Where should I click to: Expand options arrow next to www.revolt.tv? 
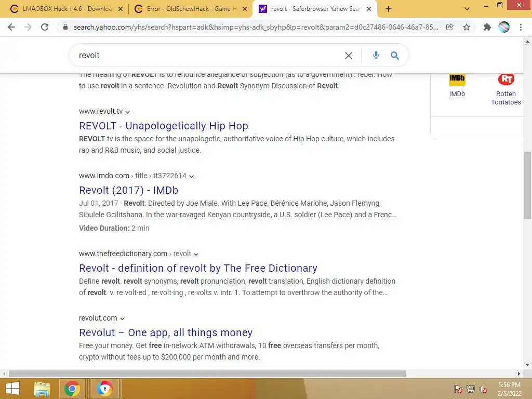(128, 112)
